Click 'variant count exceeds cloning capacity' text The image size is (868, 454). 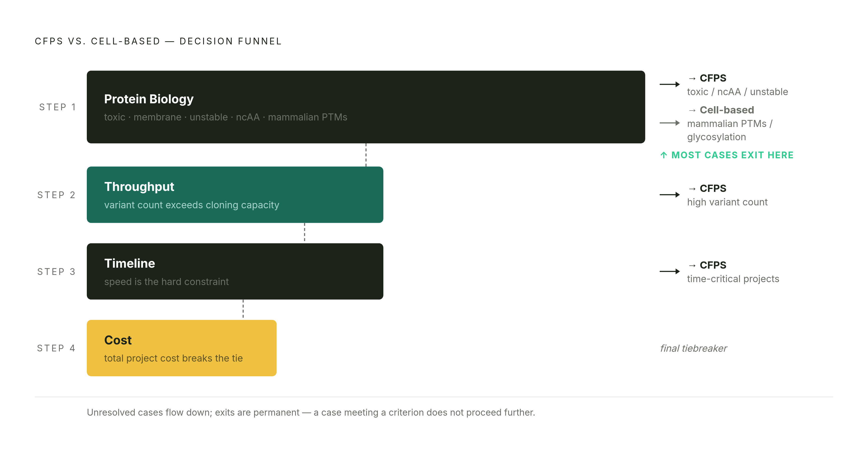pos(191,205)
